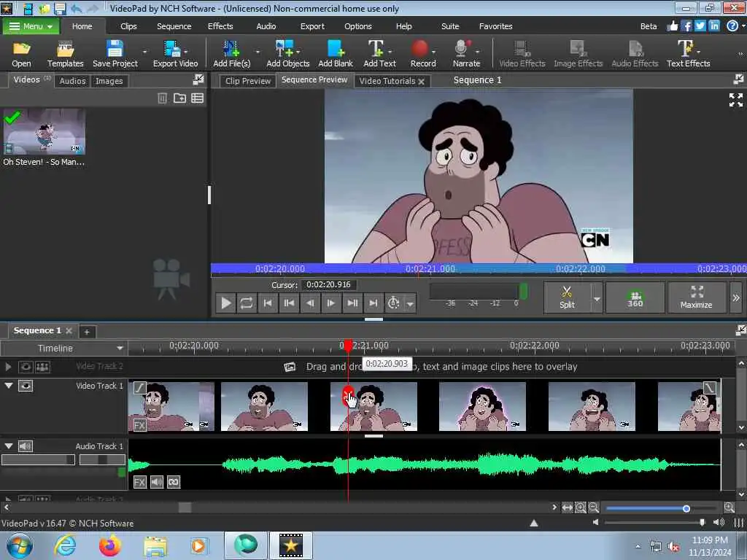Collapse Audio Track 1 triangle
The image size is (747, 560).
pos(9,446)
